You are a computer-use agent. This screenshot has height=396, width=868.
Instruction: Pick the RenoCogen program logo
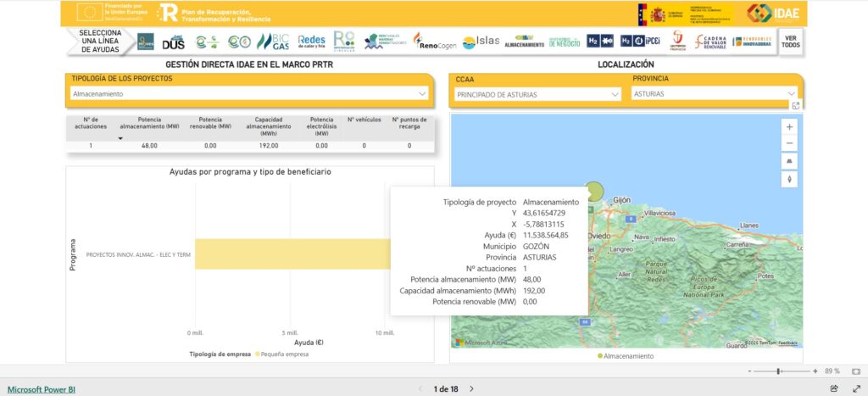click(x=436, y=42)
